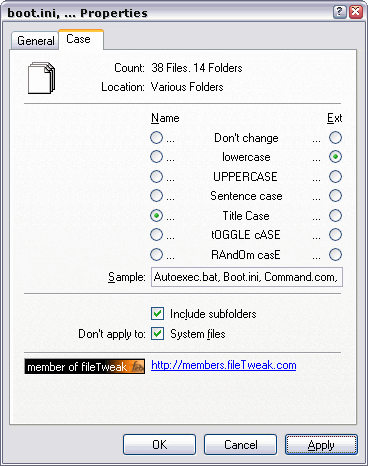
Task: Select Name UPPERCASE radio button
Action: [156, 176]
